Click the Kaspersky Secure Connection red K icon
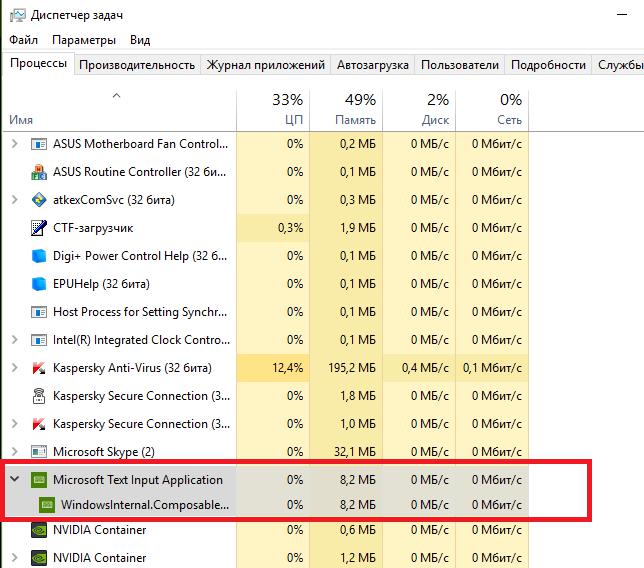Image resolution: width=644 pixels, height=568 pixels. tap(39, 424)
